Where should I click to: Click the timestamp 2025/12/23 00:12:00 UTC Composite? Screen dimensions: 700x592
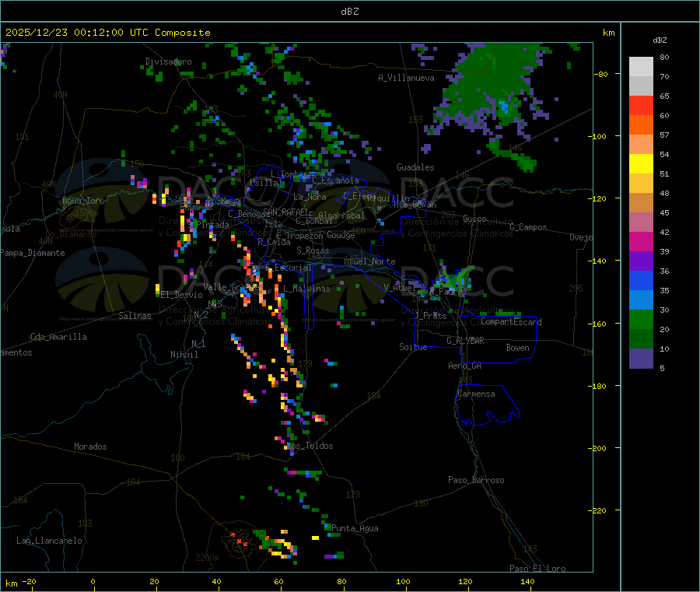point(107,33)
